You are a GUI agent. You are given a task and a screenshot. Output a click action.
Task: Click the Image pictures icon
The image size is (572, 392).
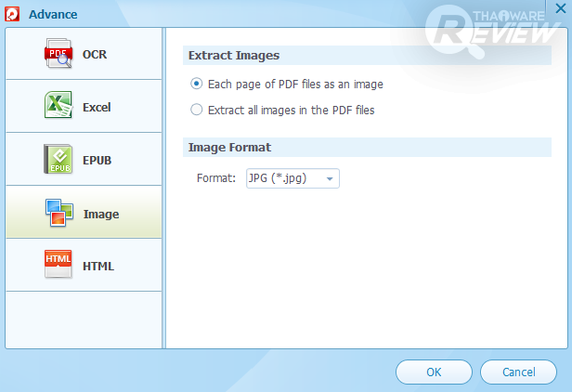tap(59, 213)
